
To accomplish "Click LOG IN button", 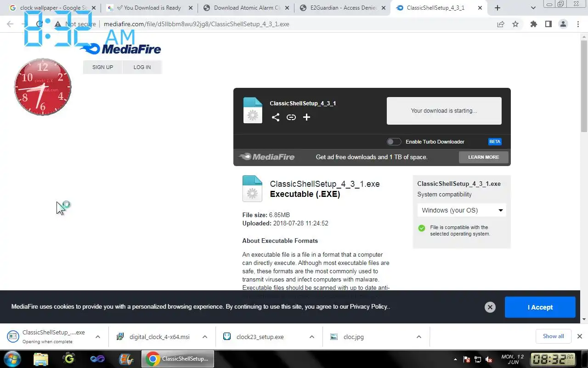I will [142, 67].
